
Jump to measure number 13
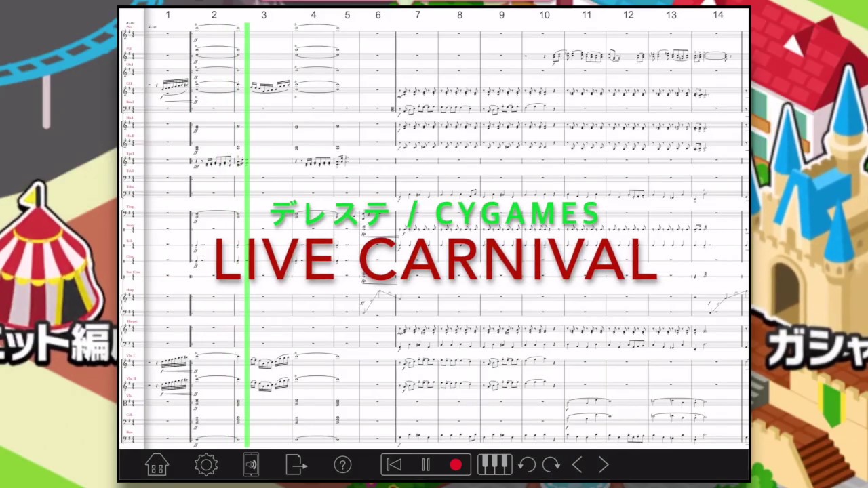click(671, 15)
